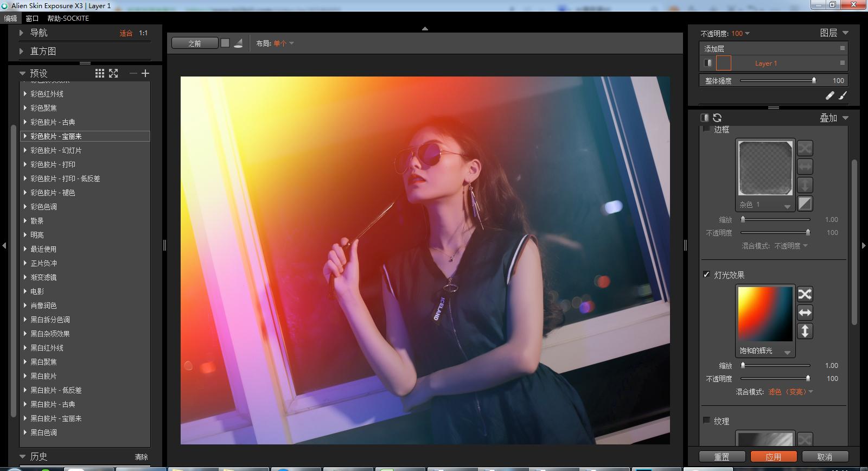Open the 窗口 menu

[32, 18]
